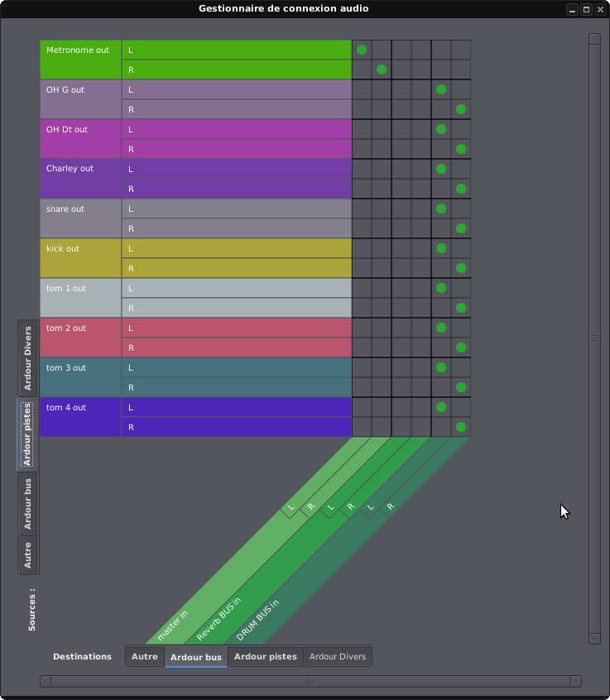Viewport: 610px width, 700px height.
Task: Disconnect OH Dt out L from DRUM BUS L
Action: (x=441, y=129)
